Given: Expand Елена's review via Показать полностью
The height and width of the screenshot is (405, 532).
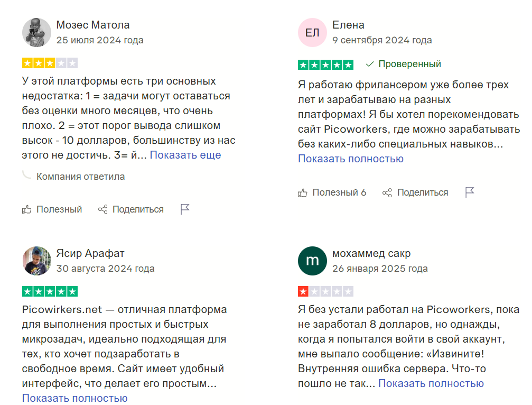Looking at the screenshot, I should pyautogui.click(x=350, y=159).
